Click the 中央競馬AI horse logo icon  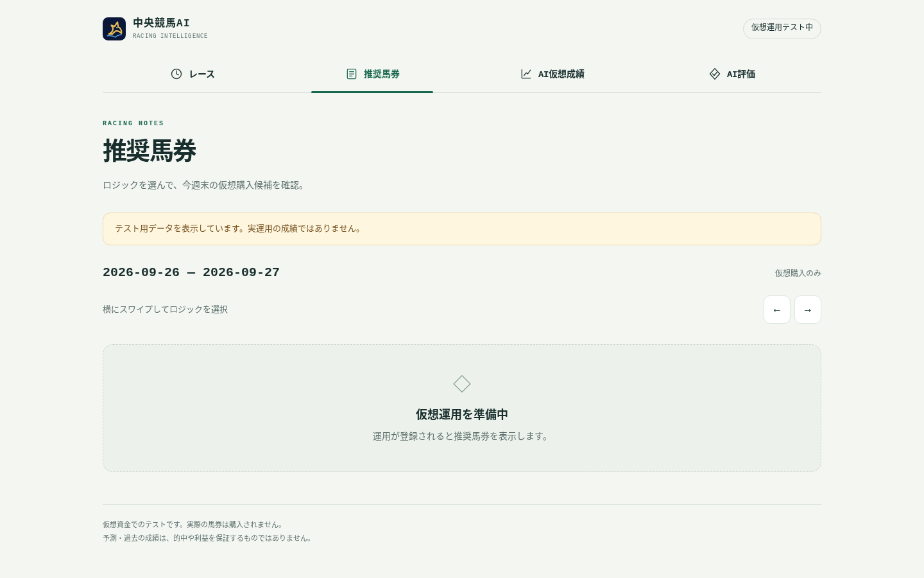(114, 29)
